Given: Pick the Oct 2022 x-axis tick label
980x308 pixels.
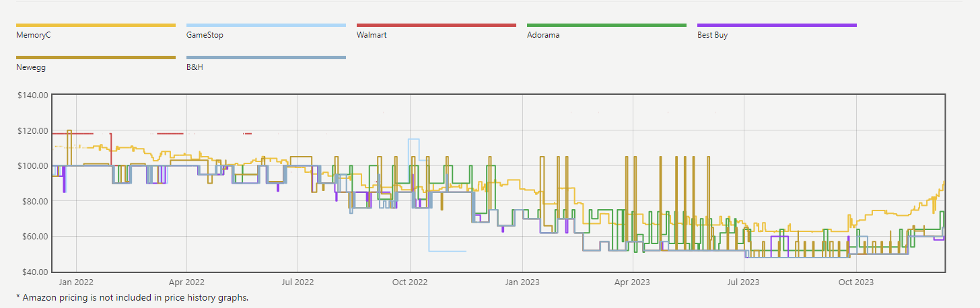Looking at the screenshot, I should pos(409,282).
